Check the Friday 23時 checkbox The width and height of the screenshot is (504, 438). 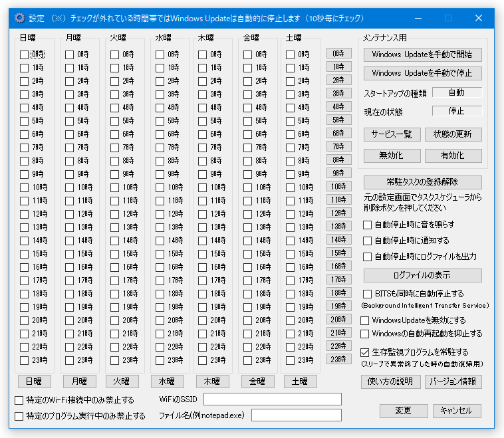(248, 360)
